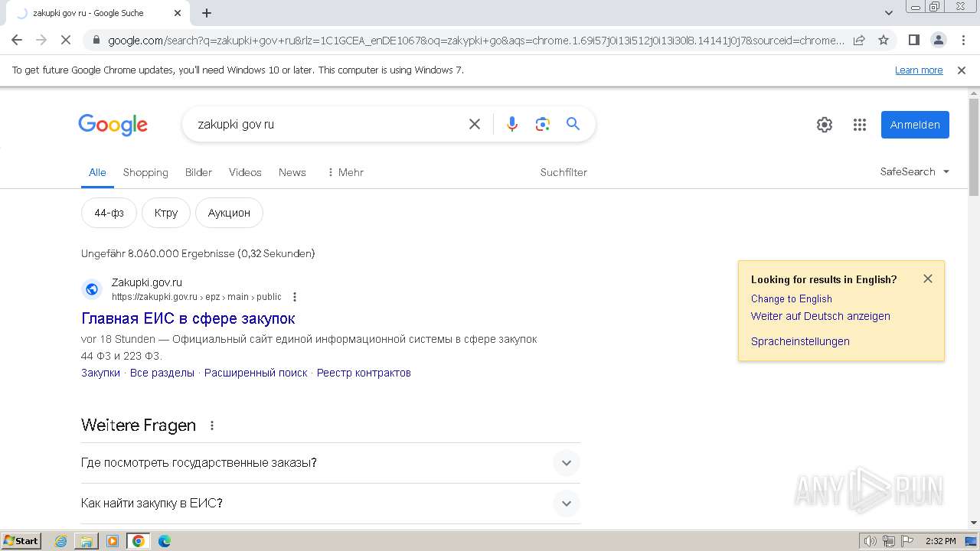Viewport: 980px width, 551px height.
Task: Open Google Lens image search icon
Action: (543, 124)
